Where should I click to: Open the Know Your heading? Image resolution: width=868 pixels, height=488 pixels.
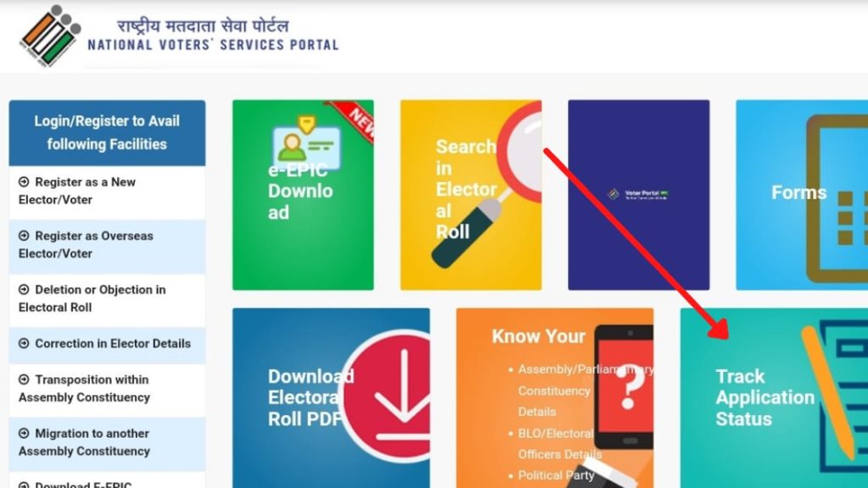point(538,335)
